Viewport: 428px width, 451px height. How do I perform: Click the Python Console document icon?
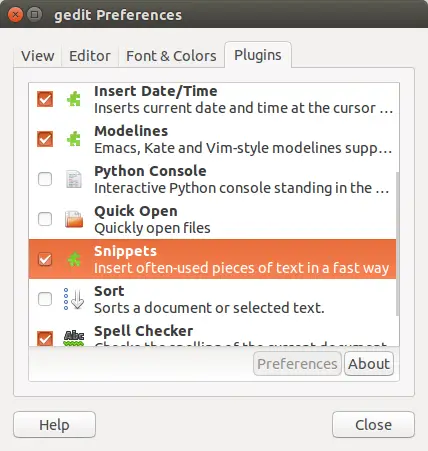(x=74, y=179)
